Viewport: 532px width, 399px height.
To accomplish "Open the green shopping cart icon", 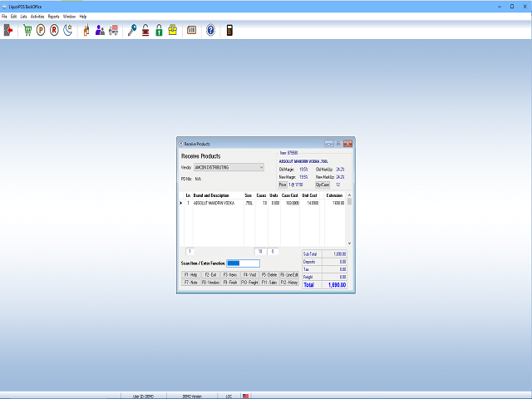I will click(27, 31).
